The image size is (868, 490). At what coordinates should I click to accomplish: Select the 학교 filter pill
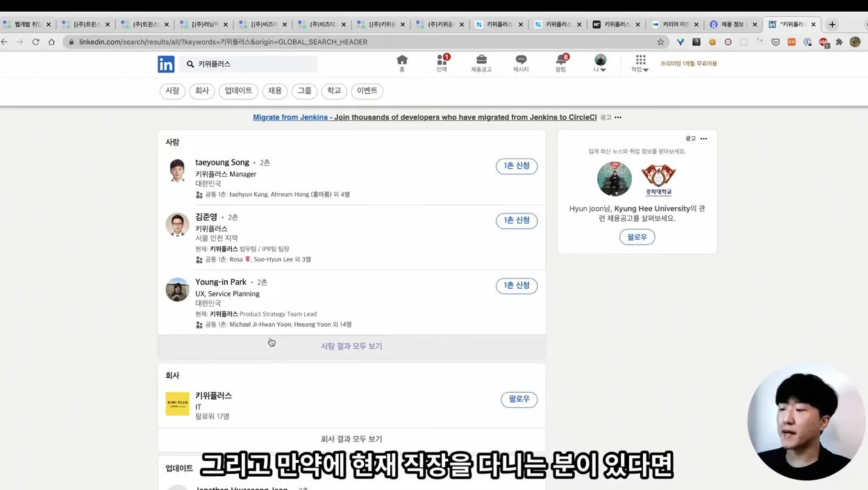point(334,91)
